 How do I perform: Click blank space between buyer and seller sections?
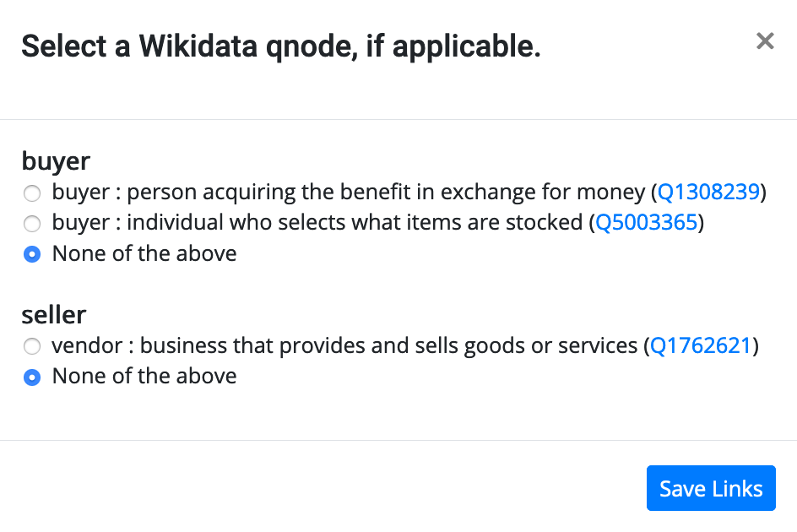tap(338, 285)
